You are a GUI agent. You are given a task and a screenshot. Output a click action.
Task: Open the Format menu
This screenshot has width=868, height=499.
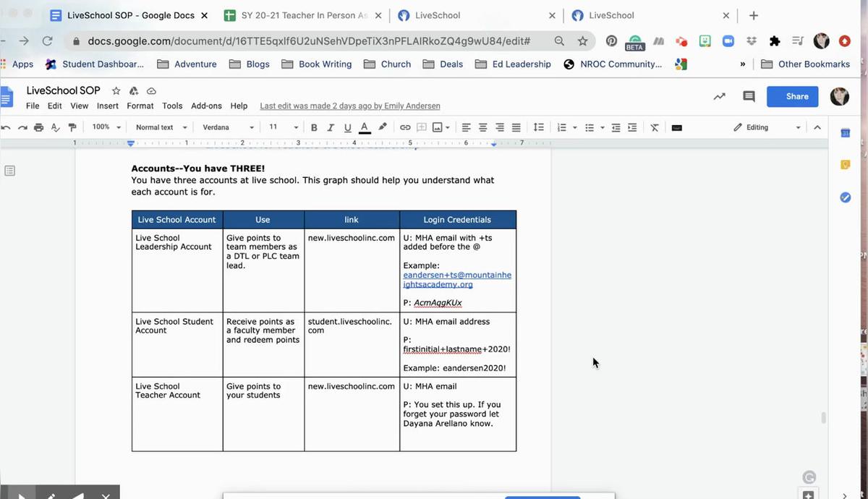(x=140, y=106)
